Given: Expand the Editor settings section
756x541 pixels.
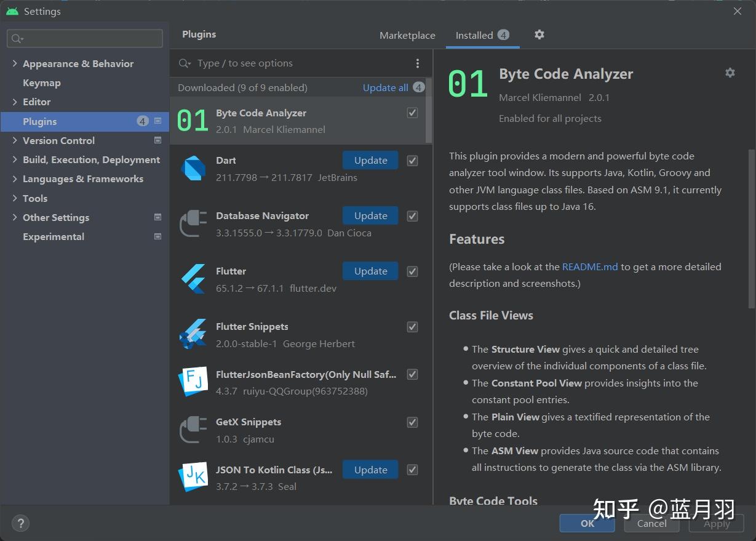Looking at the screenshot, I should coord(15,102).
